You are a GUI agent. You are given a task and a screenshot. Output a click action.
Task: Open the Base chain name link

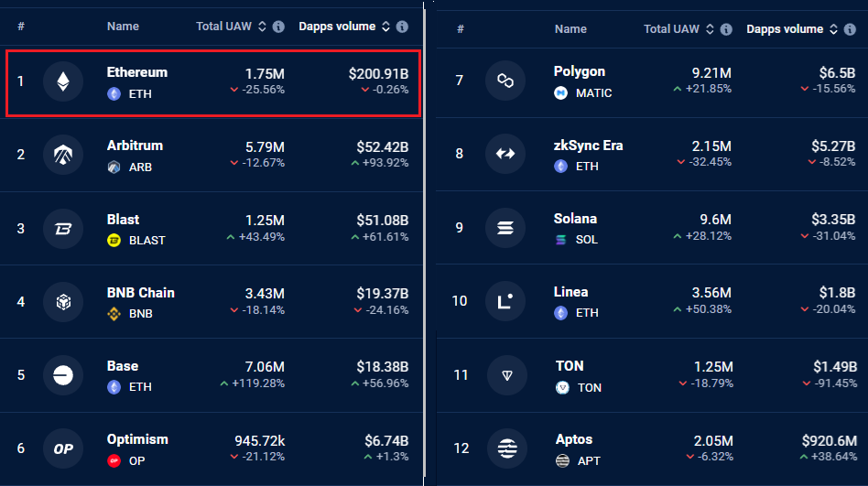(x=123, y=366)
